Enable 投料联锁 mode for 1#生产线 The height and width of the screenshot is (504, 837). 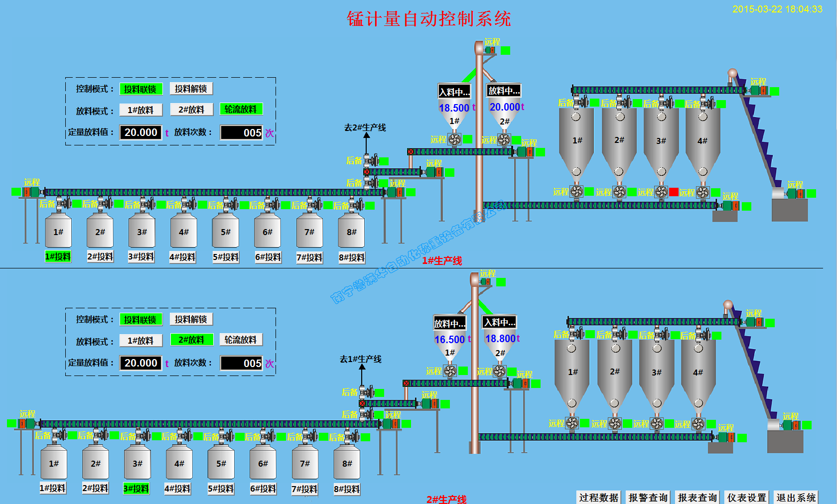click(x=140, y=89)
